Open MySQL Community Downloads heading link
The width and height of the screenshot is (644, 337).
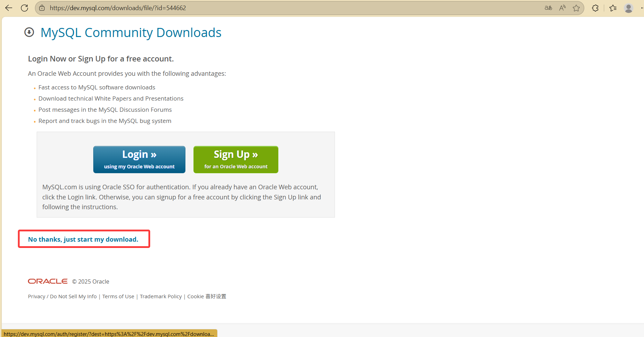(131, 32)
